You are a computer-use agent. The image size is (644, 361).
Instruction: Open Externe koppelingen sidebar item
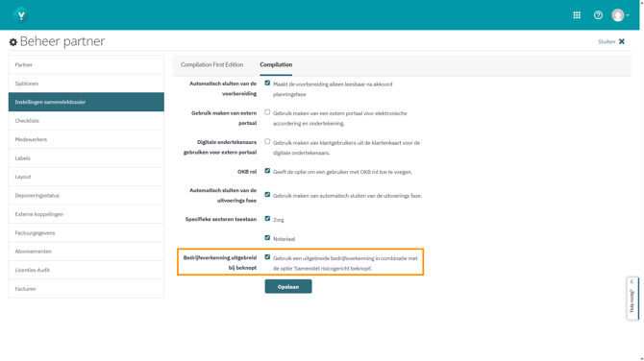coord(87,214)
